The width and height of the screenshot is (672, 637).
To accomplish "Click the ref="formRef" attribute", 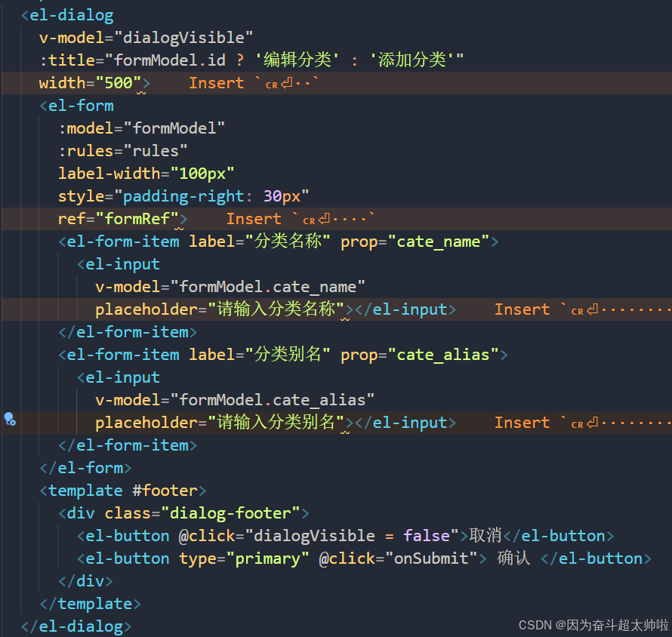I will pos(118,218).
